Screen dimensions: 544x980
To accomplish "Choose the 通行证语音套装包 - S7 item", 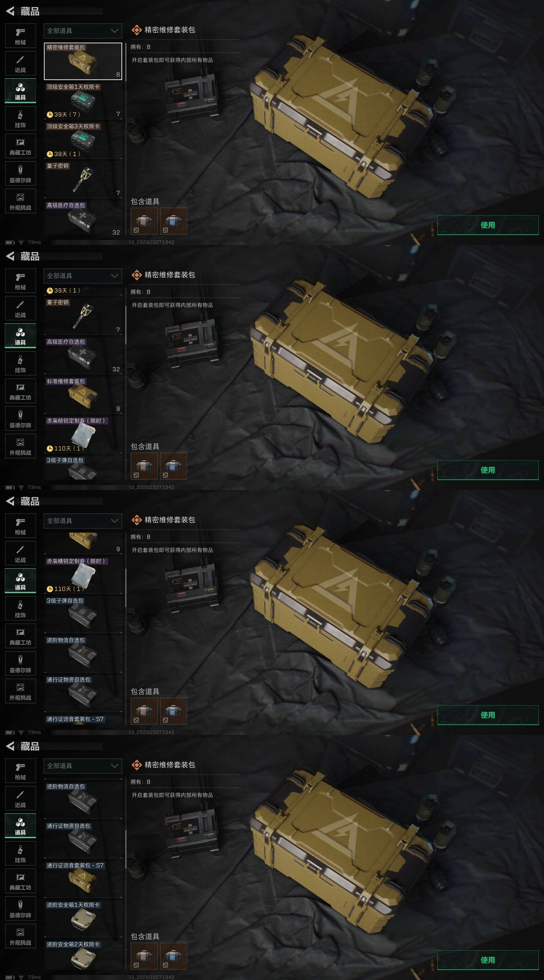I will click(83, 879).
